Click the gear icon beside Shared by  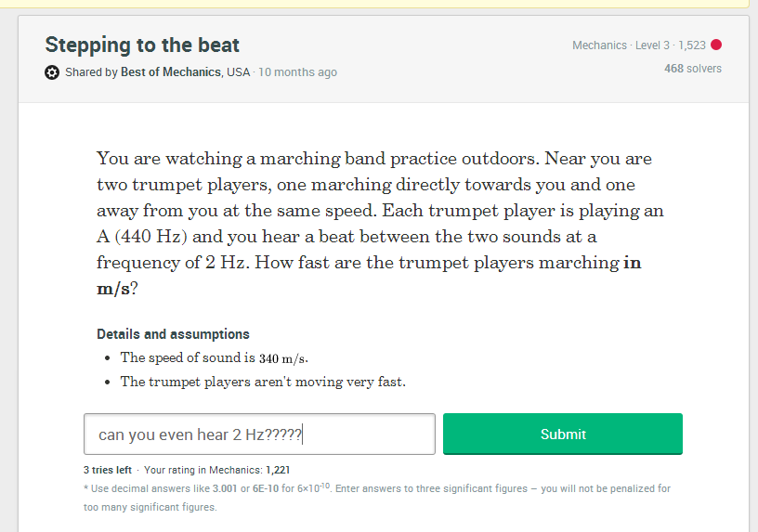coord(52,72)
